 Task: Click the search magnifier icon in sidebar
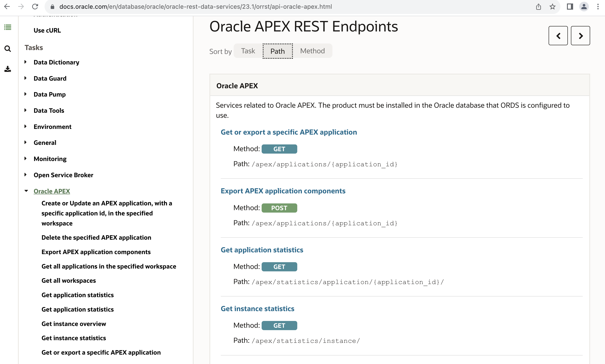8,49
